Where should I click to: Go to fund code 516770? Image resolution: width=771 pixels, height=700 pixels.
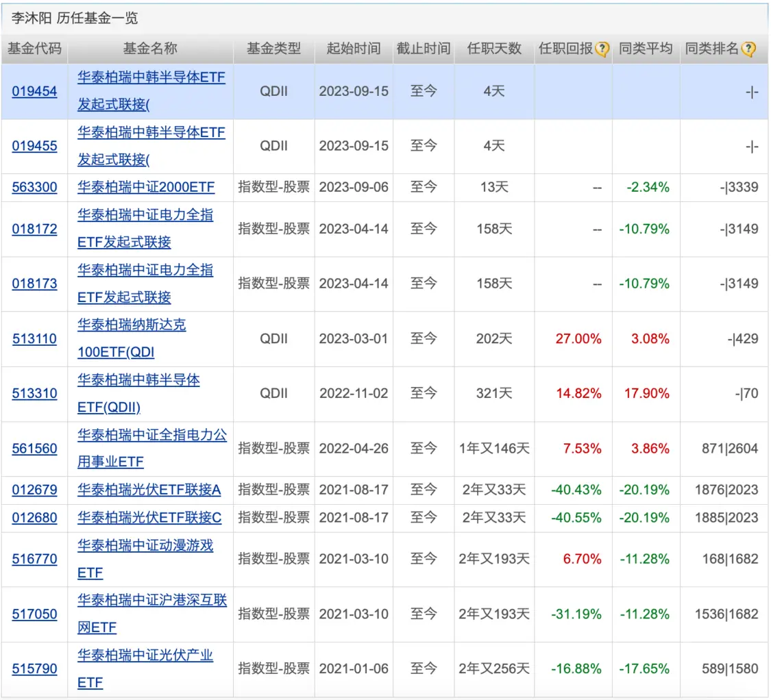click(34, 559)
